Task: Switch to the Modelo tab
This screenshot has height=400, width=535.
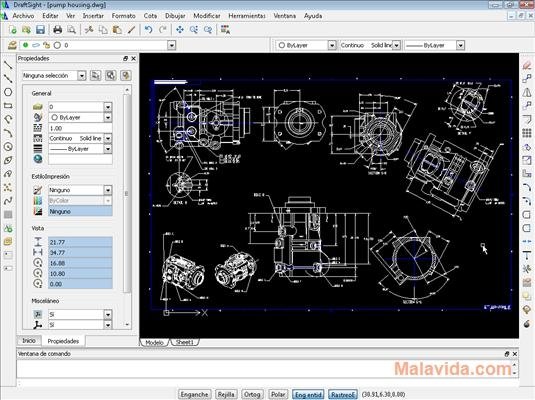Action: coord(154,342)
